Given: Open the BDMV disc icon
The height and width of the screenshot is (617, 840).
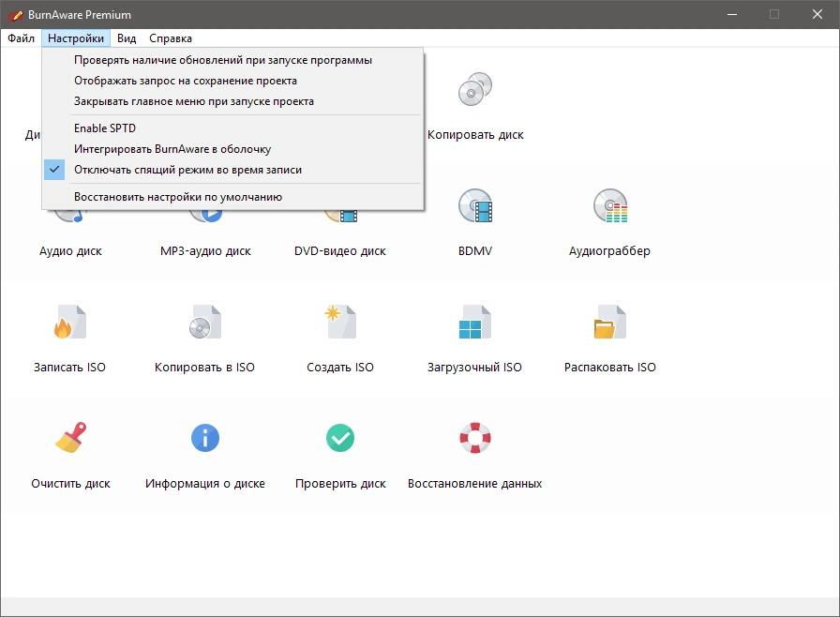Looking at the screenshot, I should 475,205.
